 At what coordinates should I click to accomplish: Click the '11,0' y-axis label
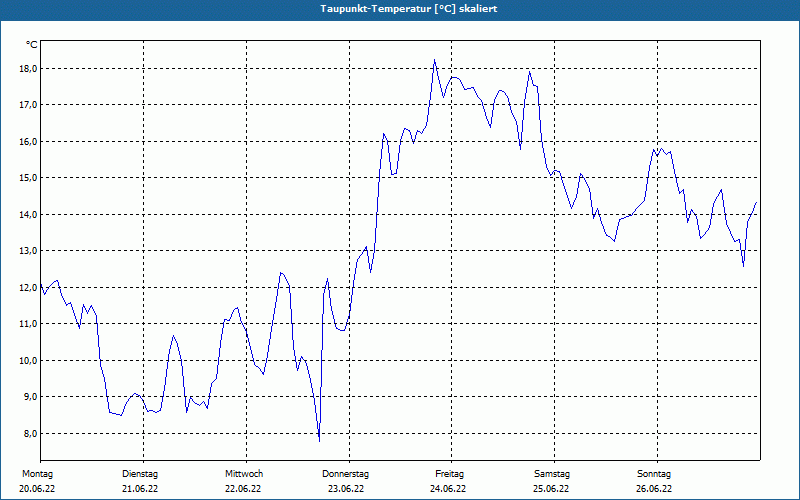click(28, 323)
